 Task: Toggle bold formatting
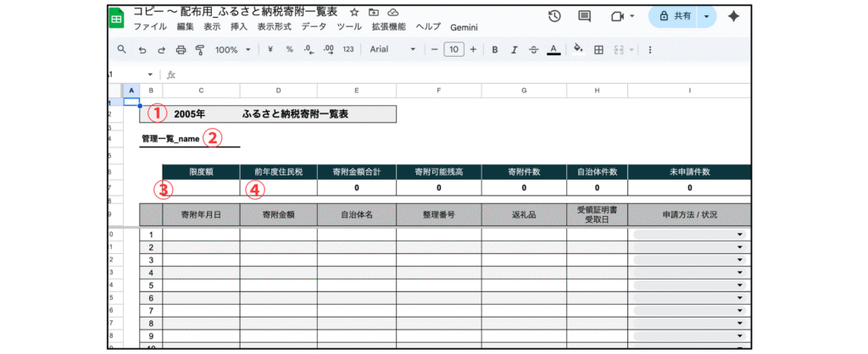click(x=495, y=50)
